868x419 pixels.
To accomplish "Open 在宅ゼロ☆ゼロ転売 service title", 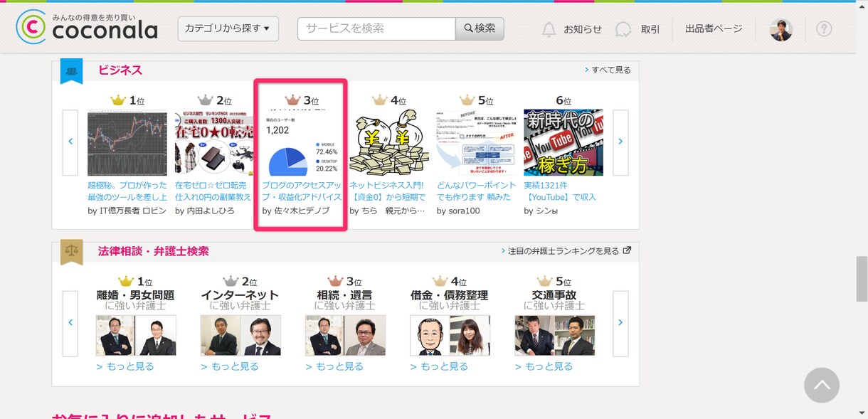I will click(213, 191).
